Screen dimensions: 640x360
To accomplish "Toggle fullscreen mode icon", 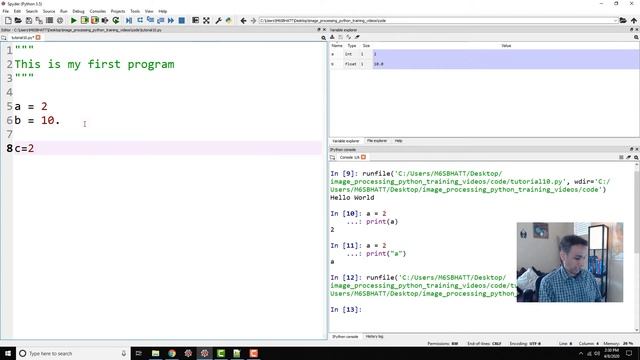I will [207, 20].
